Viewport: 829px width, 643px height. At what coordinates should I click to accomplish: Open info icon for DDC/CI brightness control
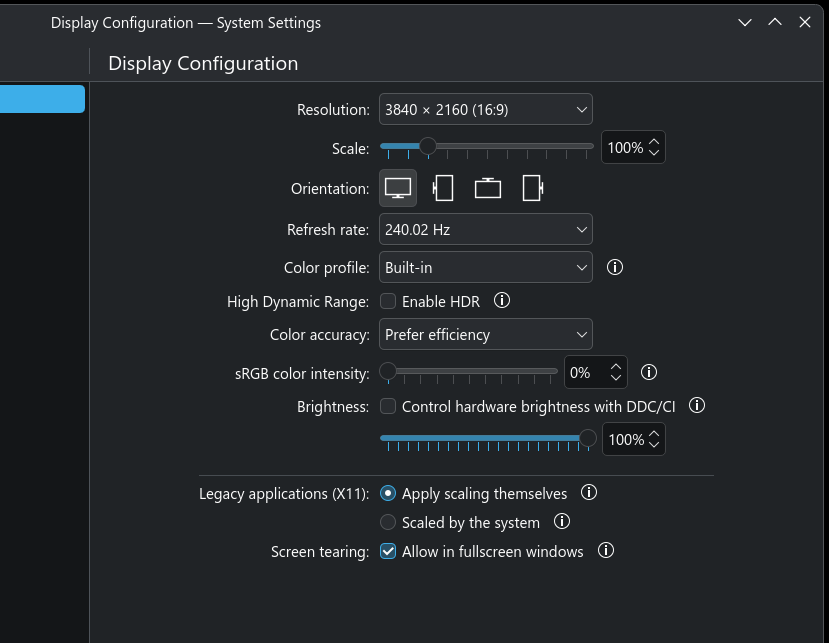[x=697, y=406]
